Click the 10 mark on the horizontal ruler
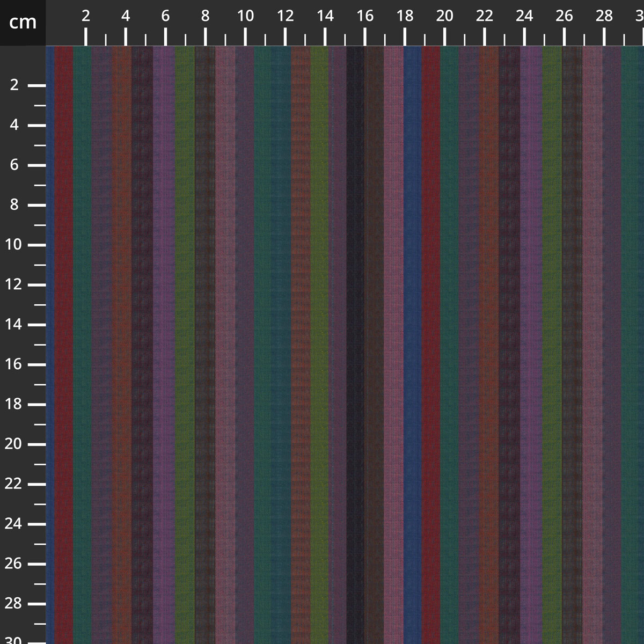This screenshot has height=644, width=644. [x=245, y=16]
